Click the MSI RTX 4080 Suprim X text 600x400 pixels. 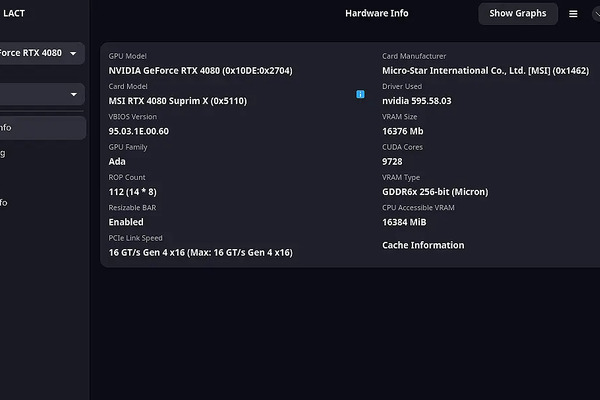(177, 101)
